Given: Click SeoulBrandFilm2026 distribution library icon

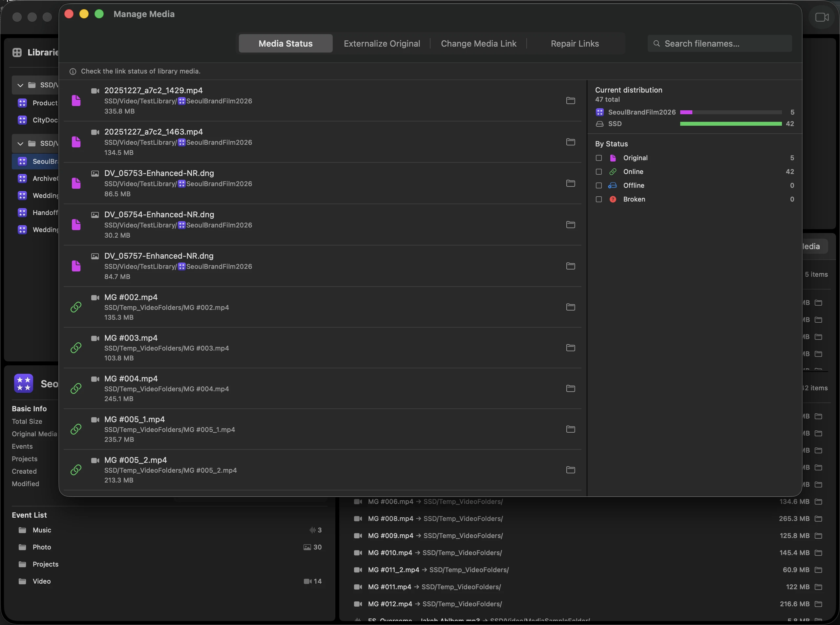Looking at the screenshot, I should coord(599,112).
